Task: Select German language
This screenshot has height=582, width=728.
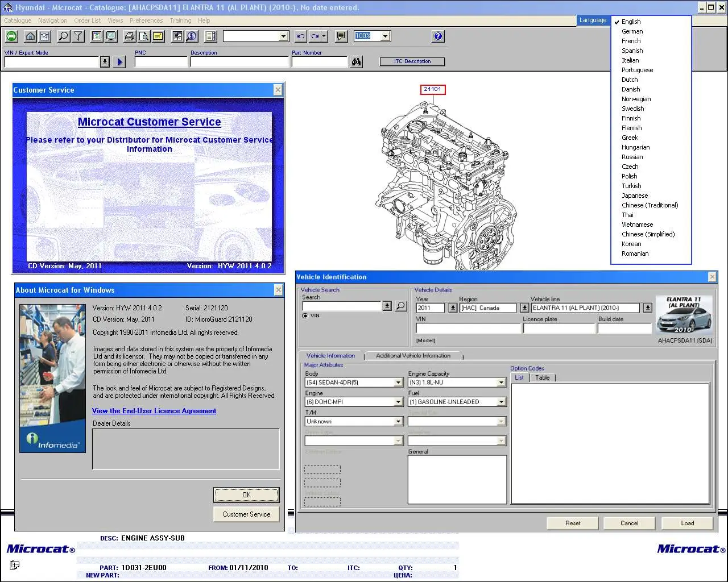Action: pyautogui.click(x=632, y=31)
